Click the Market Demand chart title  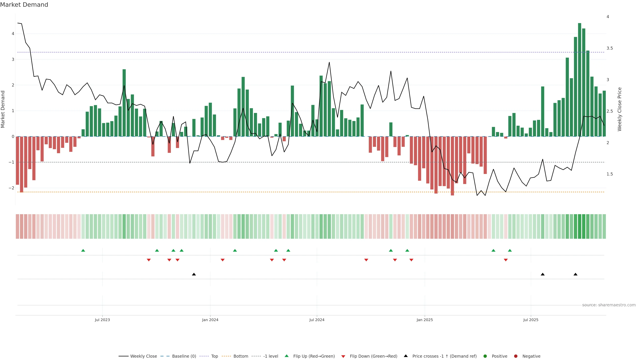[x=24, y=5]
